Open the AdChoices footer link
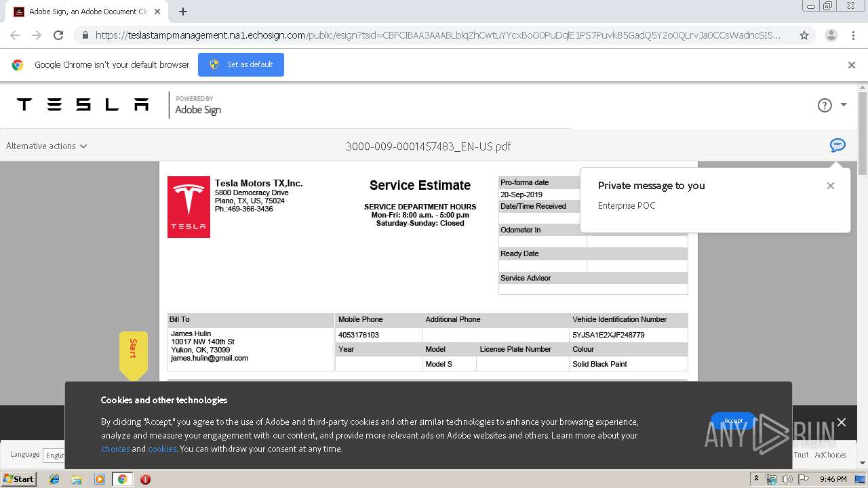868x488 pixels. click(831, 455)
